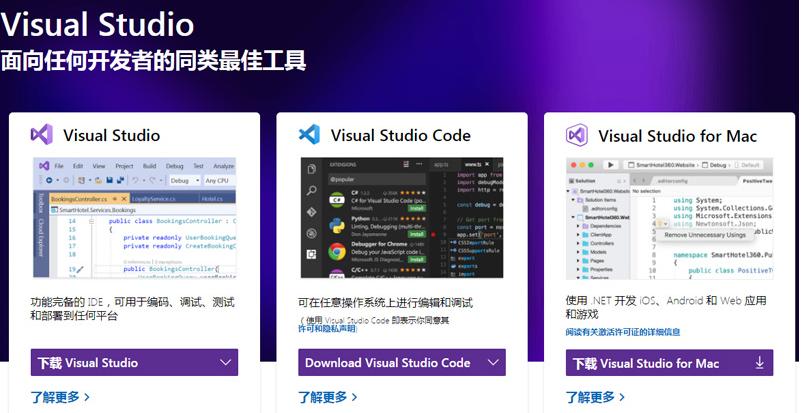Viewport: 802px width, 413px height.
Task: Click the 使用 .NET 开发 iOS description text
Action: click(666, 307)
